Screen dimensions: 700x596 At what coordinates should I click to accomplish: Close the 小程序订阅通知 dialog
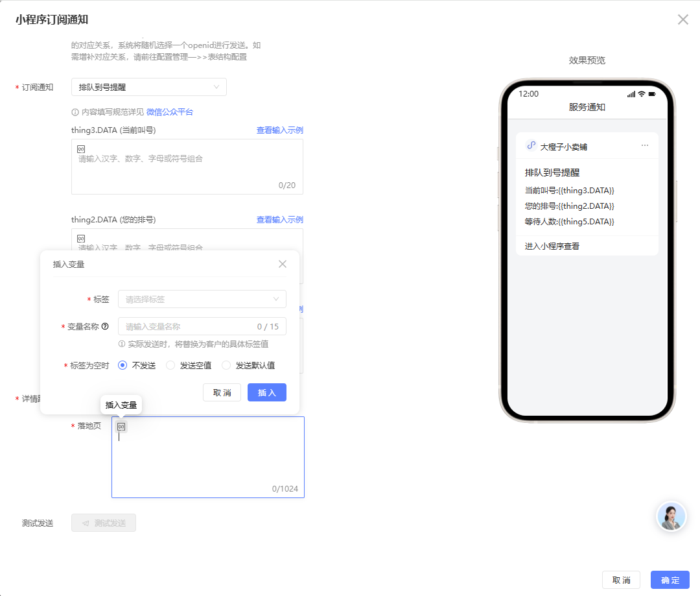click(x=682, y=19)
